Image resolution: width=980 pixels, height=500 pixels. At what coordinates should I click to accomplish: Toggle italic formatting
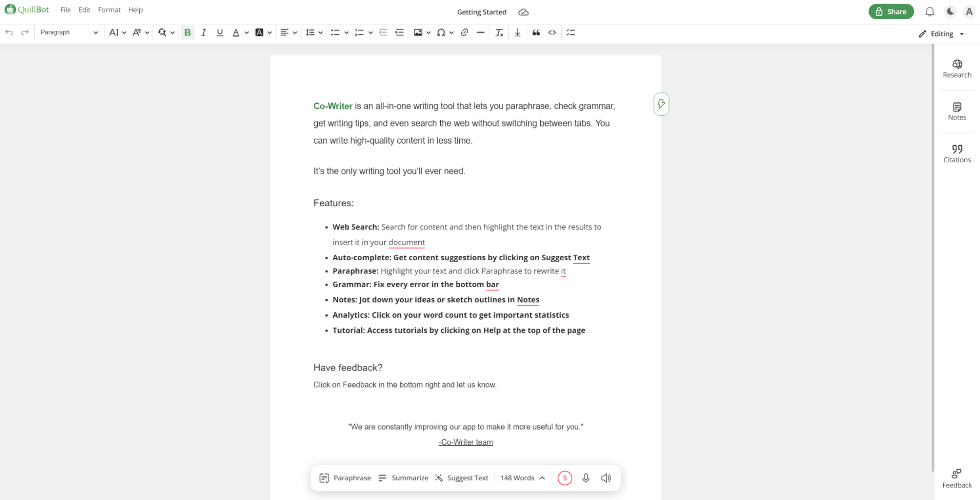(203, 32)
